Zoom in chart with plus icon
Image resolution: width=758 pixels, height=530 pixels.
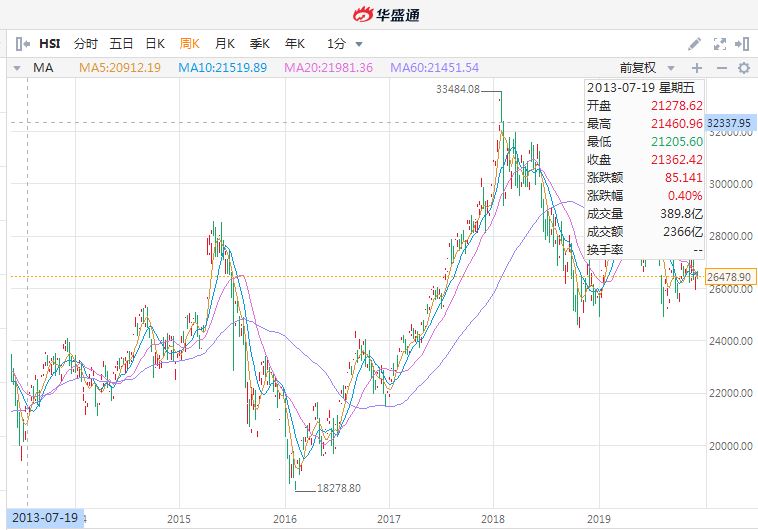pos(697,68)
